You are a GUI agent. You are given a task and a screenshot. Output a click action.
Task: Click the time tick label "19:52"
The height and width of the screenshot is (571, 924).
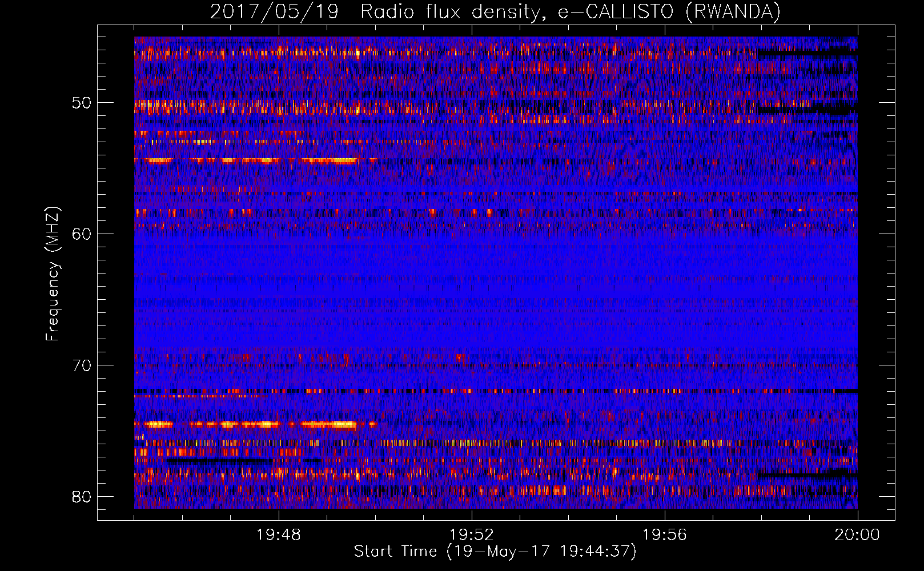pyautogui.click(x=472, y=535)
